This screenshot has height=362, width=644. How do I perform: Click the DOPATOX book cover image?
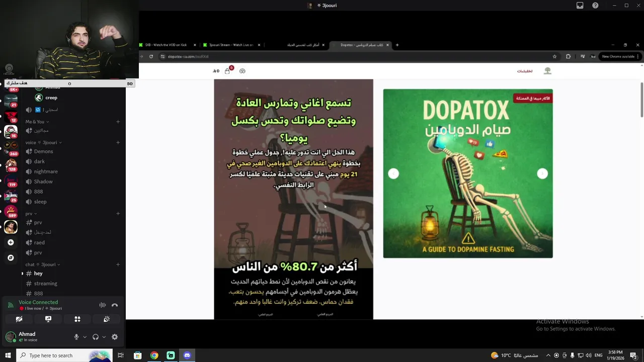pos(468,173)
